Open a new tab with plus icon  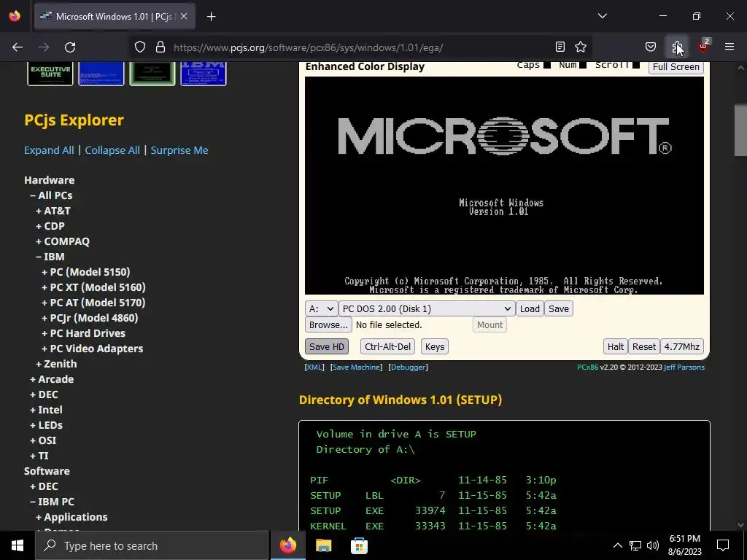pos(212,17)
